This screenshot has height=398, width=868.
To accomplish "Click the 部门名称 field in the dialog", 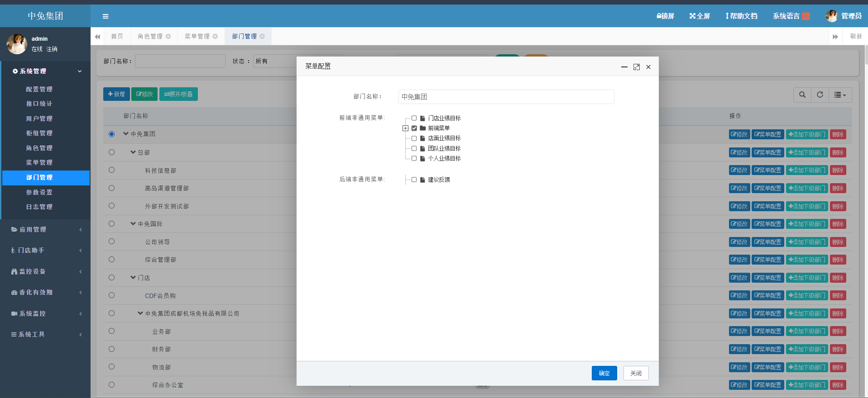I will pyautogui.click(x=506, y=97).
